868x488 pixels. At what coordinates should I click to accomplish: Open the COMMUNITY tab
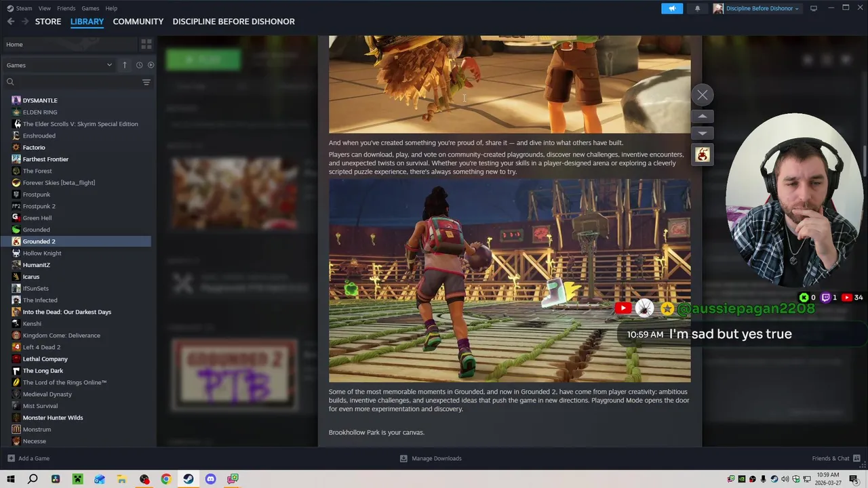(138, 22)
